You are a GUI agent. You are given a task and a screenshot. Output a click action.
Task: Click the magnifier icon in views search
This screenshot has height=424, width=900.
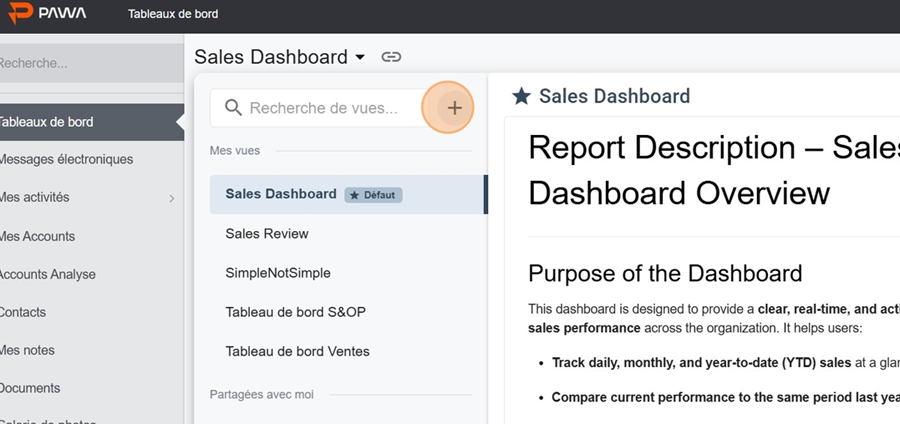[234, 108]
